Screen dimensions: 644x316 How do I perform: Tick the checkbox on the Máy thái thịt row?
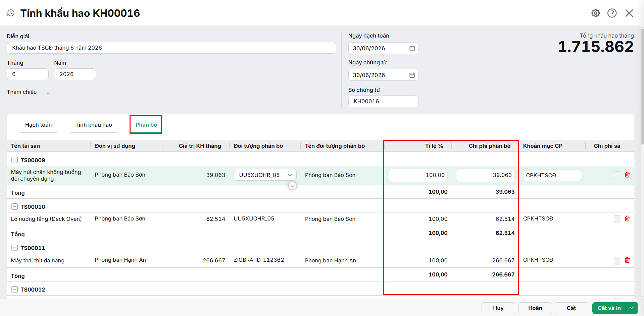(617, 261)
